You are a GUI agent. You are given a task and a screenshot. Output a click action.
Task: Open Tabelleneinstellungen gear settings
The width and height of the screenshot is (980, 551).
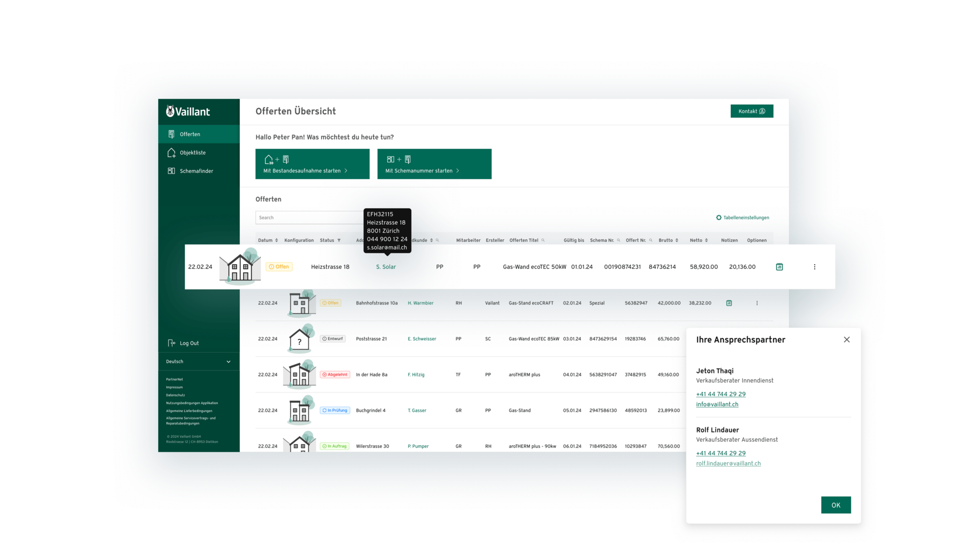pyautogui.click(x=742, y=218)
